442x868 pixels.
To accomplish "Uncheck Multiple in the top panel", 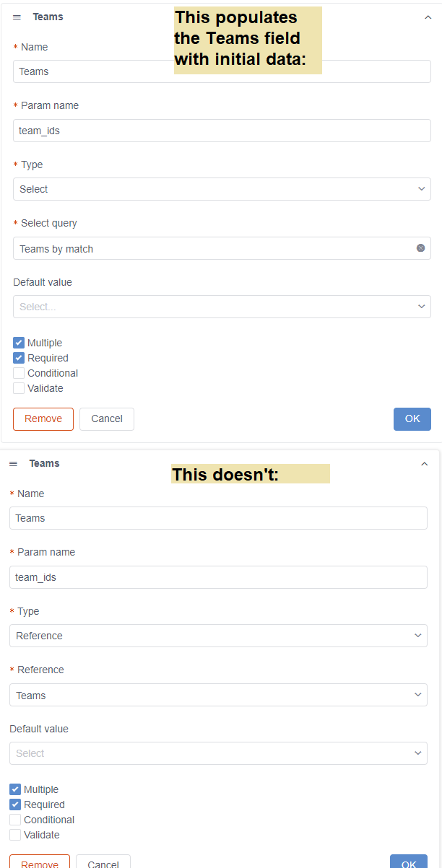I will click(18, 342).
